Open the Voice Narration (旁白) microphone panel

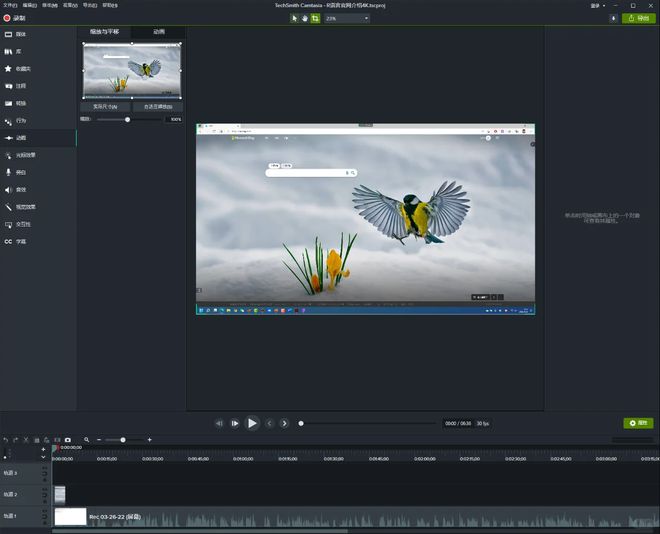20,172
